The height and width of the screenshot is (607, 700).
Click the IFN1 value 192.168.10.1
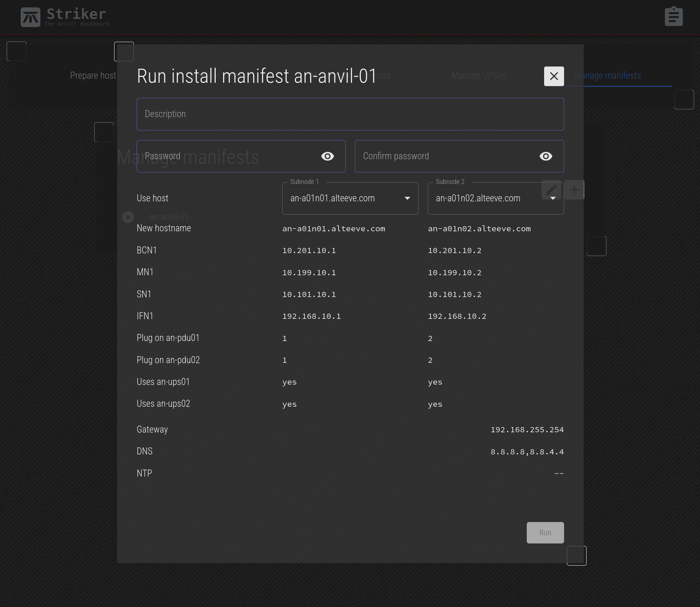312,317
